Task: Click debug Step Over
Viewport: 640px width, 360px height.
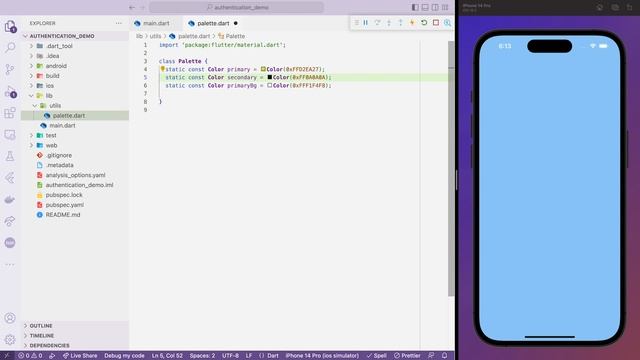Action: 378,23
